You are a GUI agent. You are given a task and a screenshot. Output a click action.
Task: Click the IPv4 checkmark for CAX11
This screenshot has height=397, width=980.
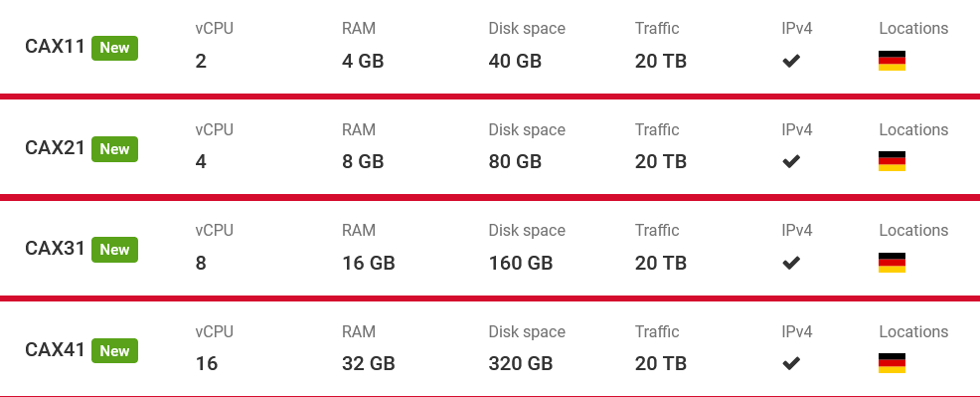(791, 61)
